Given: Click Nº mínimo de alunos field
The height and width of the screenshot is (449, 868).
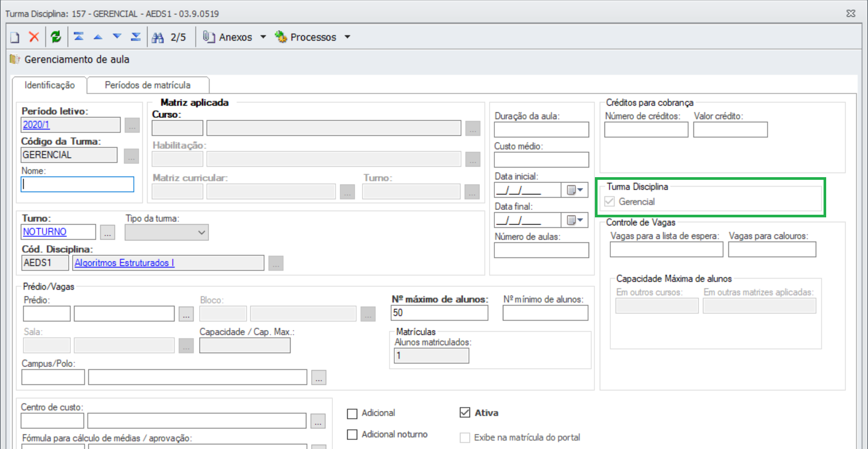Looking at the screenshot, I should pos(545,313).
